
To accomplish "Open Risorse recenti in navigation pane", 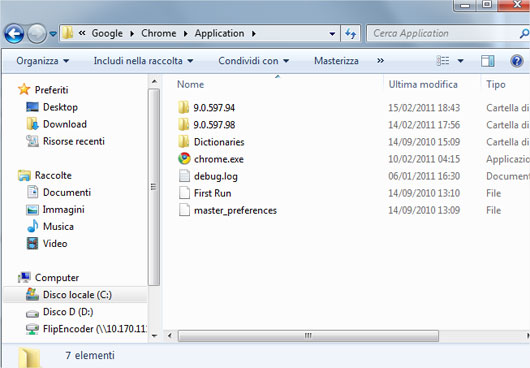I will pos(65,141).
